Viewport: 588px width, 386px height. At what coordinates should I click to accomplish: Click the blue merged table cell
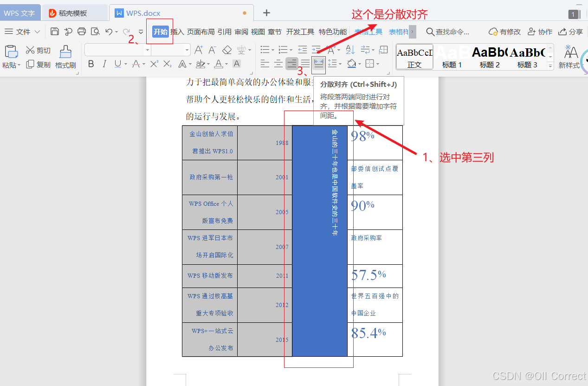click(x=320, y=241)
